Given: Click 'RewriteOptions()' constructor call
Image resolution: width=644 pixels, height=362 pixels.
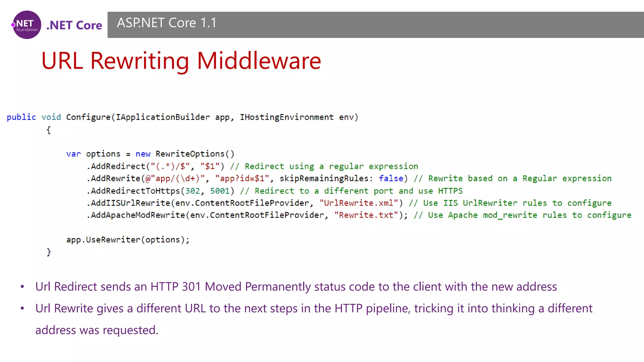Looking at the screenshot, I should (195, 154).
